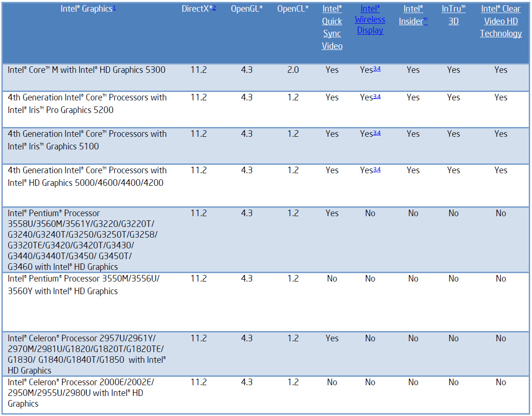Select OpenGL 4.3 in Pentium 3550M row

pos(247,279)
